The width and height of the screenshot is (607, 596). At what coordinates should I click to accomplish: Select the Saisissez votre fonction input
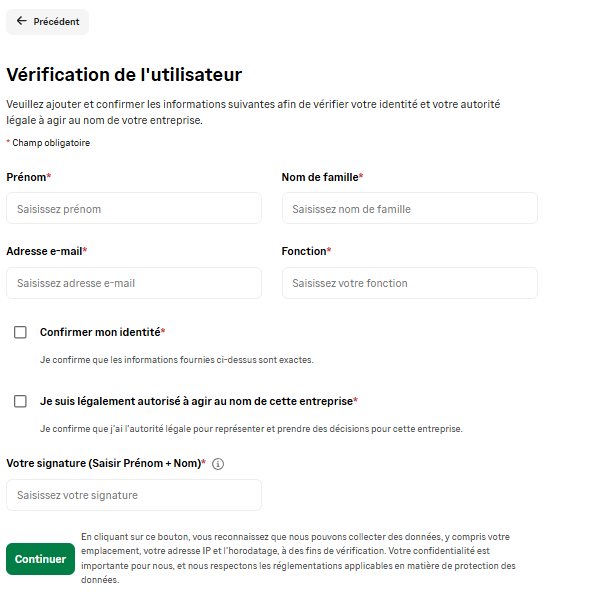410,283
